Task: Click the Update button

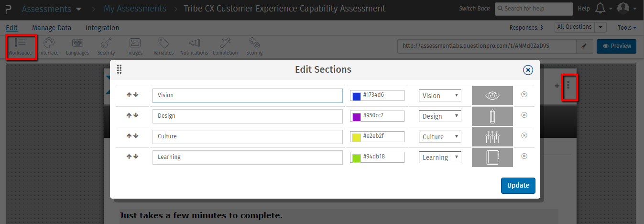Action: 518,186
